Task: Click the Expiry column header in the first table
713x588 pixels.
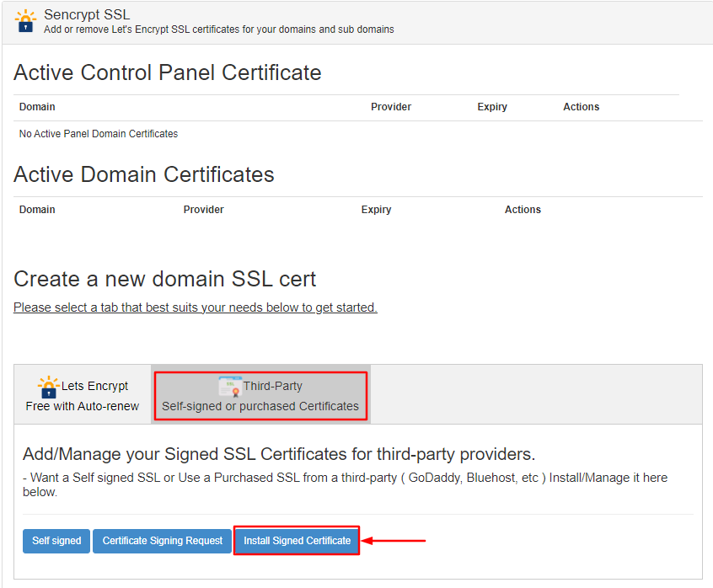Action: [x=492, y=107]
